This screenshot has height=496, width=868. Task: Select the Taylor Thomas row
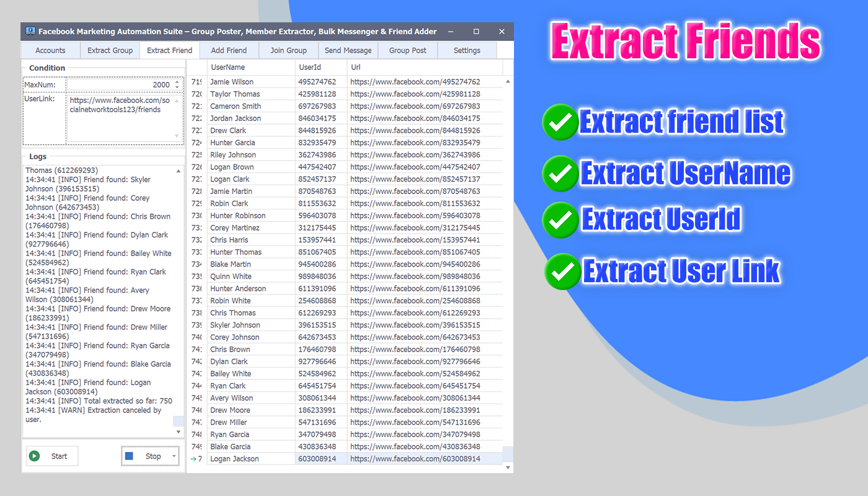tap(345, 94)
